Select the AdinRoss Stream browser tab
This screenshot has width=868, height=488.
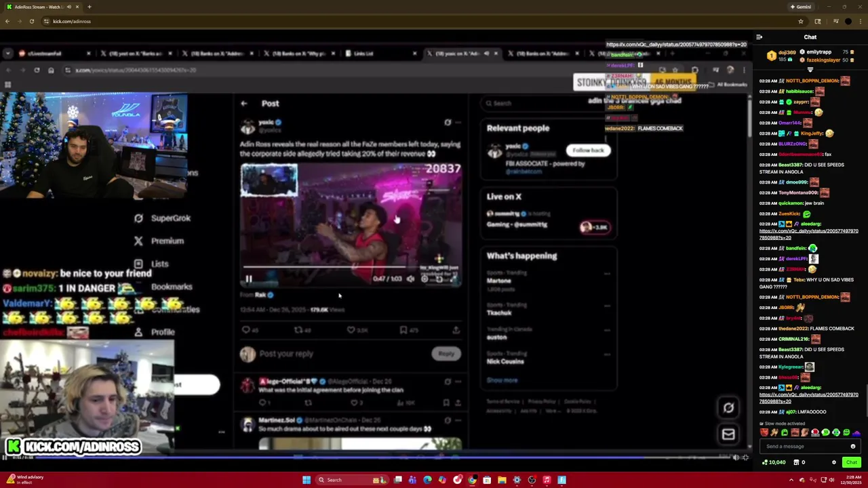click(42, 7)
